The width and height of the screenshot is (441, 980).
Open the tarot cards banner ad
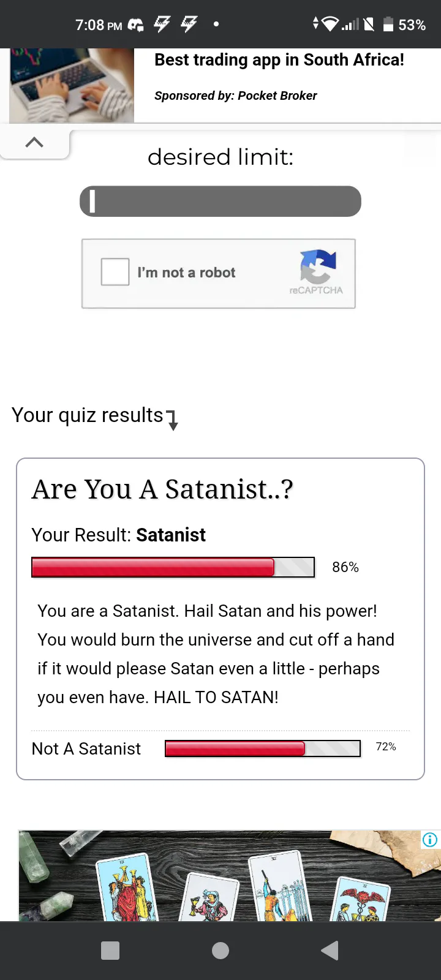(x=229, y=876)
